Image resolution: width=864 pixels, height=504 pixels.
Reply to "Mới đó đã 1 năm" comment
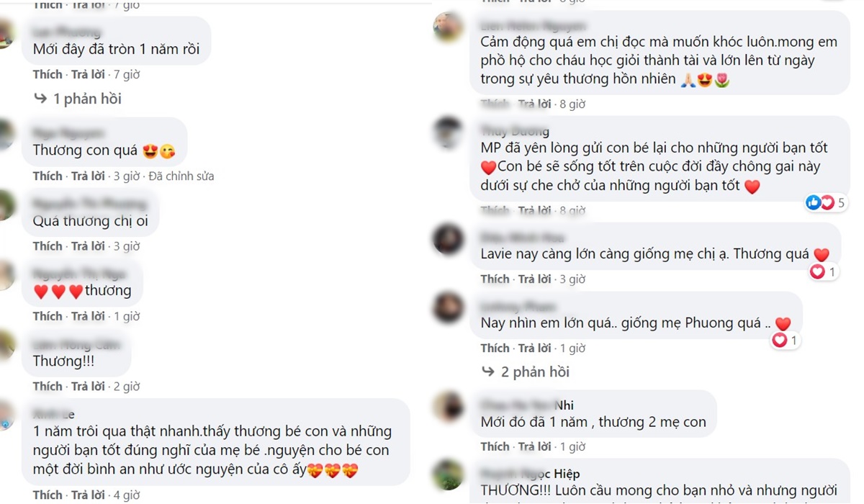pyautogui.click(x=536, y=446)
